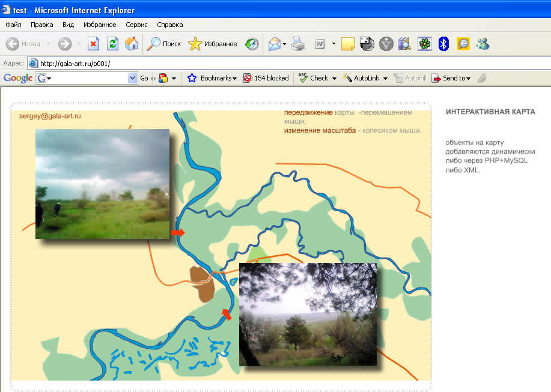Open the Bookmarks dropdown in Google toolbar
The image size is (551, 392).
(218, 78)
